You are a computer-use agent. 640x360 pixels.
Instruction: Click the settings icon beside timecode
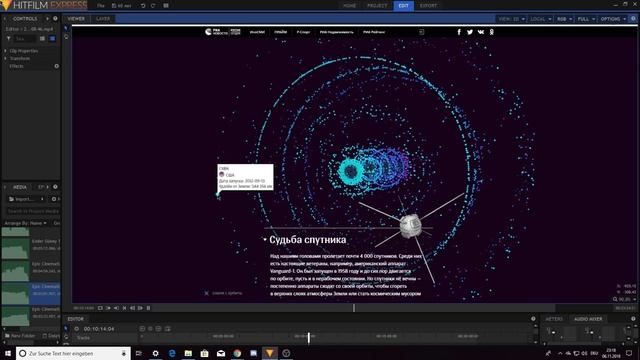click(77, 329)
